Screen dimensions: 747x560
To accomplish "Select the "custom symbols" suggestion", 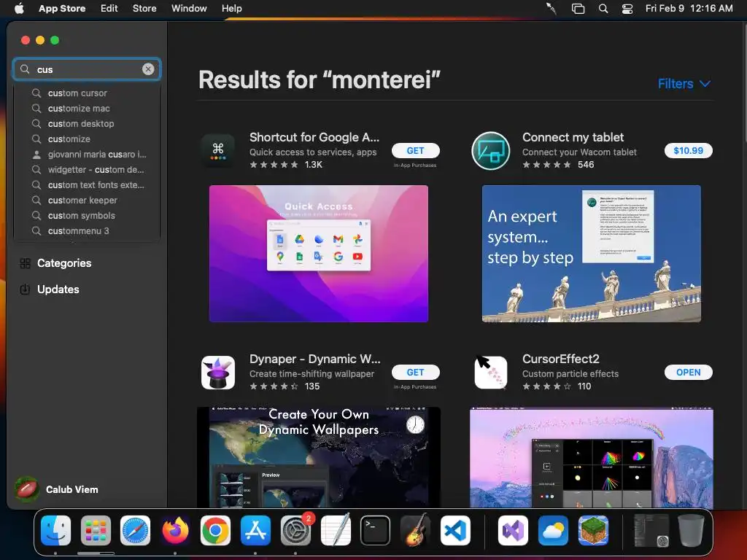I will pos(87,216).
